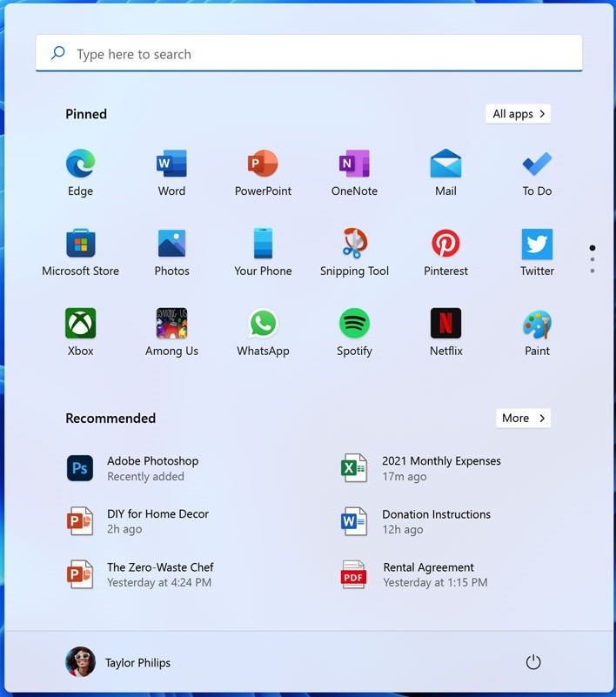Click the PowerPoint icon for DIY for Home Decor
The height and width of the screenshot is (697, 616).
click(x=80, y=521)
